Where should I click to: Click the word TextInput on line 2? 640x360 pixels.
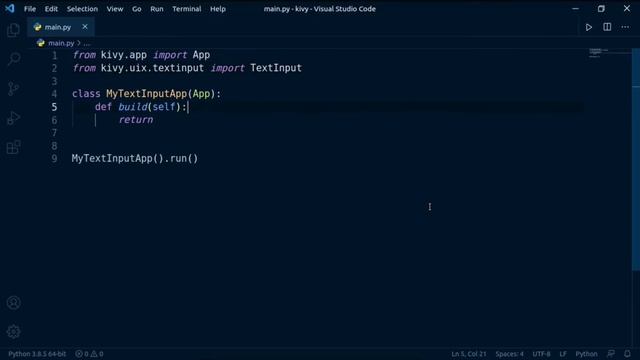point(276,68)
